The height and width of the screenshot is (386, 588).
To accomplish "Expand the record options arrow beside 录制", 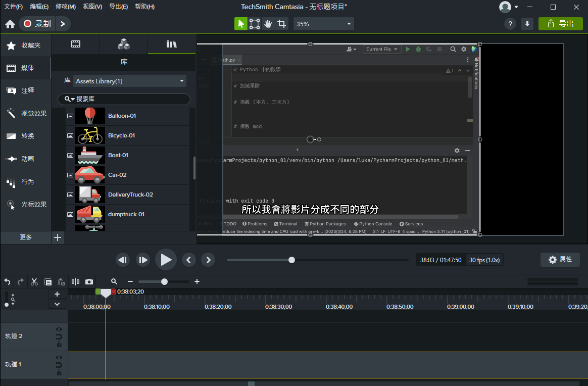I will [63, 24].
